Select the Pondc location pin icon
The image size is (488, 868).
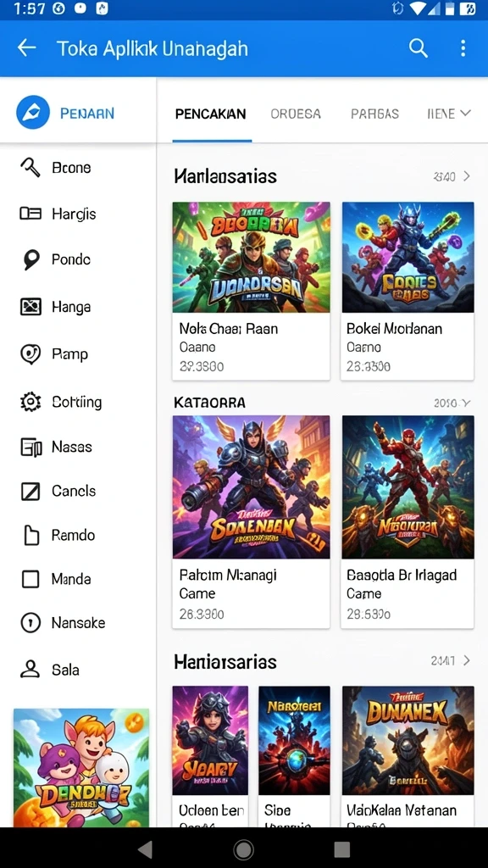[x=31, y=259]
